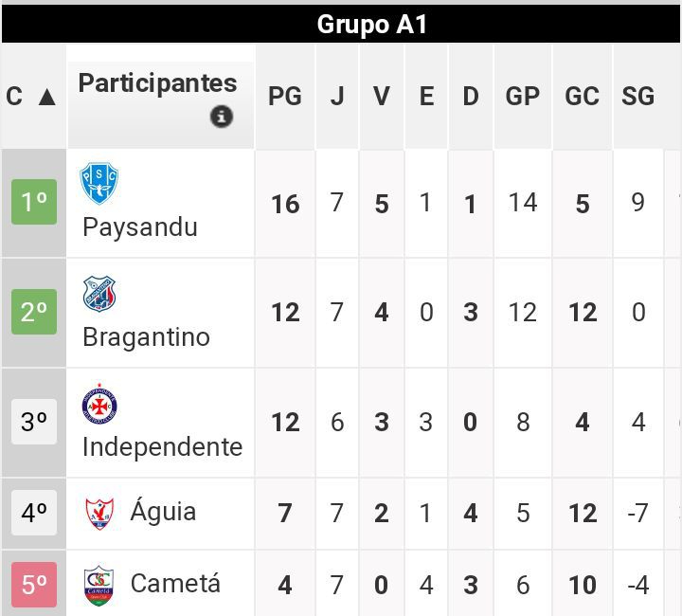The width and height of the screenshot is (682, 616).
Task: Open the Independente team link
Action: point(162,446)
